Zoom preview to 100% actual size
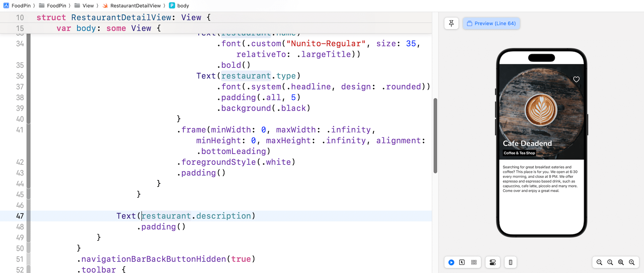Viewport: 644px width, 273px height. (610, 262)
